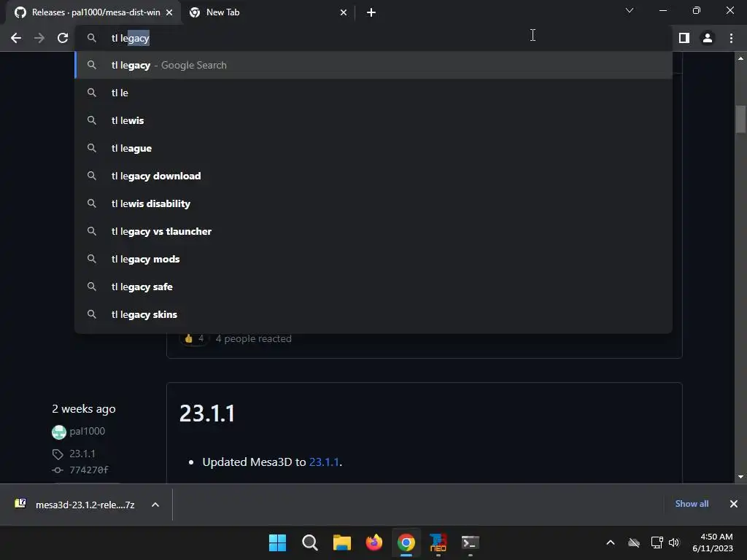Pick 'tl lewis disability' suggestion
This screenshot has width=747, height=560.
(373, 203)
